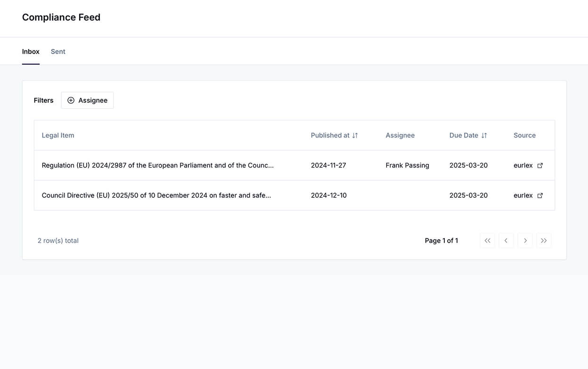Click the 2024-11-27 published date cell

click(328, 166)
